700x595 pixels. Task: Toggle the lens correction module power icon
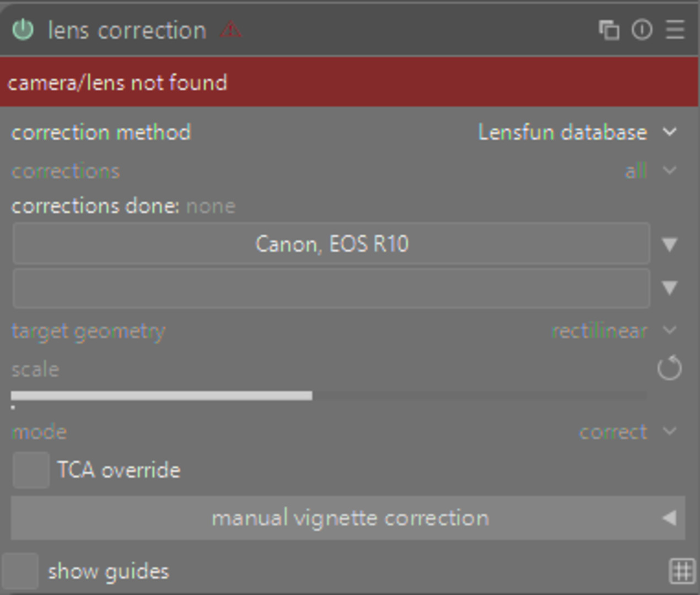click(23, 30)
